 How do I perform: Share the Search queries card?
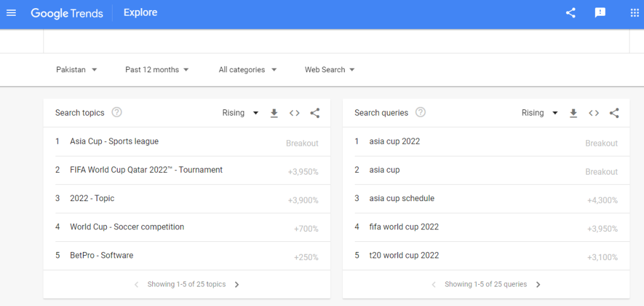(x=614, y=113)
